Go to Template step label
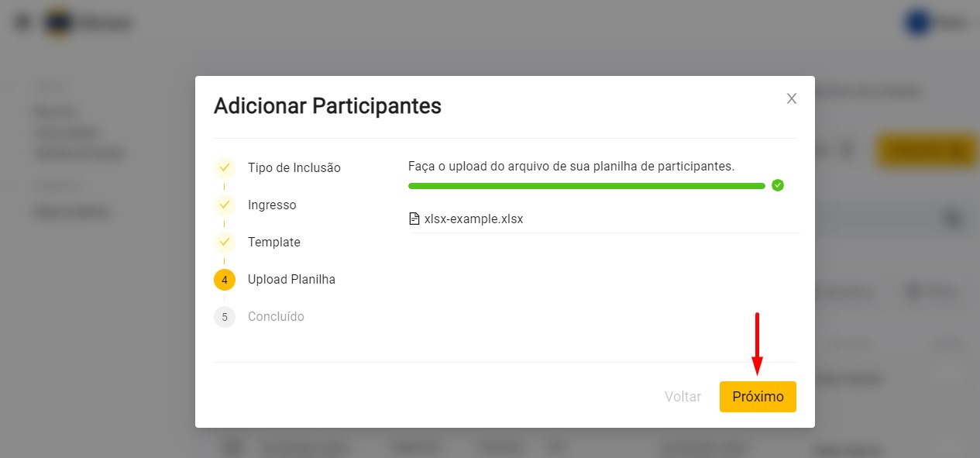Viewport: 980px width, 458px height. point(274,242)
